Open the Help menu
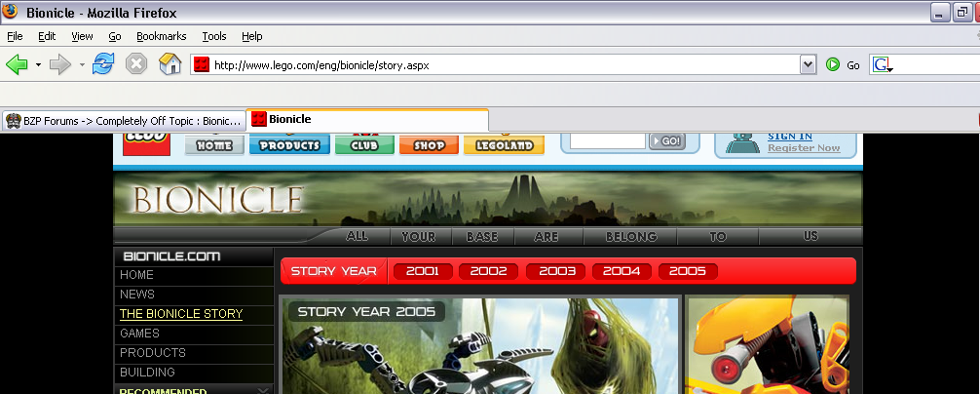The height and width of the screenshot is (394, 980). pyautogui.click(x=252, y=36)
